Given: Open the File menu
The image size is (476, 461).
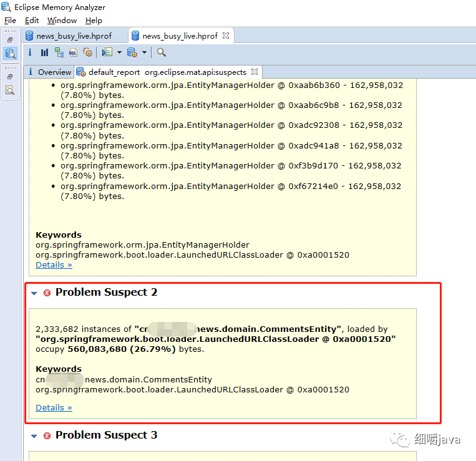Looking at the screenshot, I should point(10,21).
